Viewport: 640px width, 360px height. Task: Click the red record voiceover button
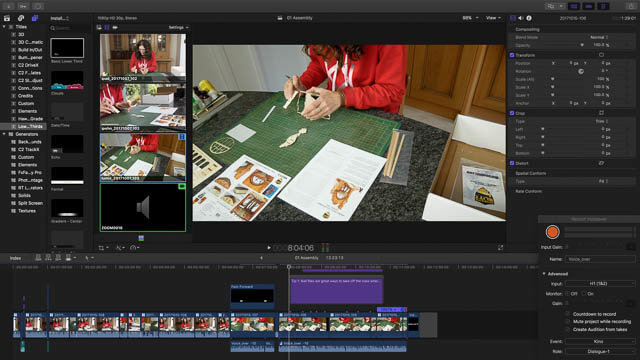552,232
